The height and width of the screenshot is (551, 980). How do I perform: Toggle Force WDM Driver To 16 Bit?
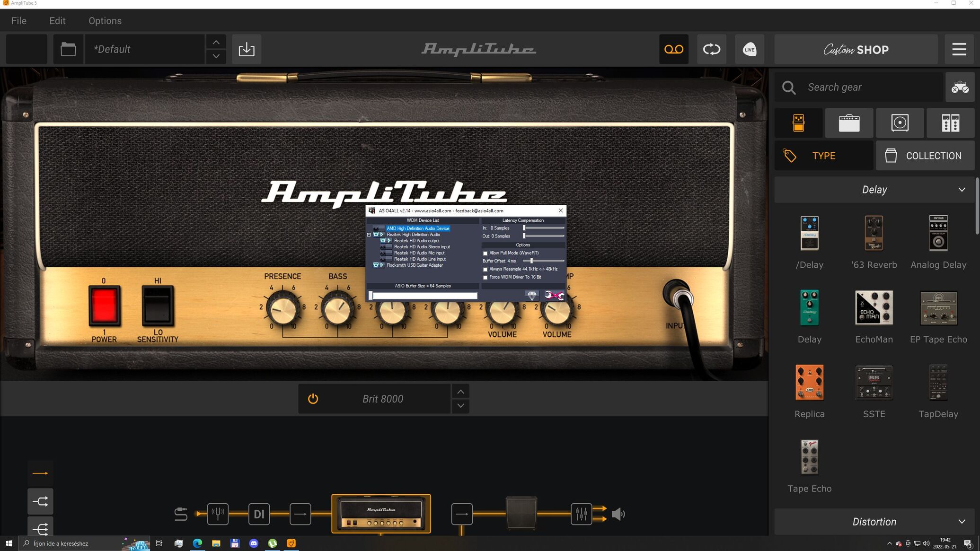pyautogui.click(x=485, y=278)
